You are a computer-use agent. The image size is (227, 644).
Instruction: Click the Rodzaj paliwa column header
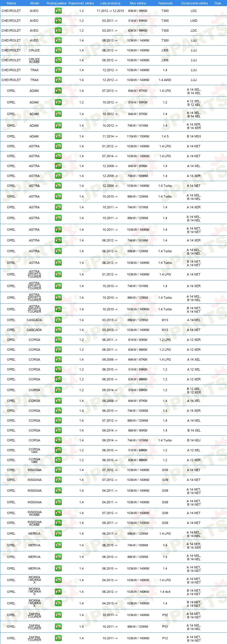point(56,3)
